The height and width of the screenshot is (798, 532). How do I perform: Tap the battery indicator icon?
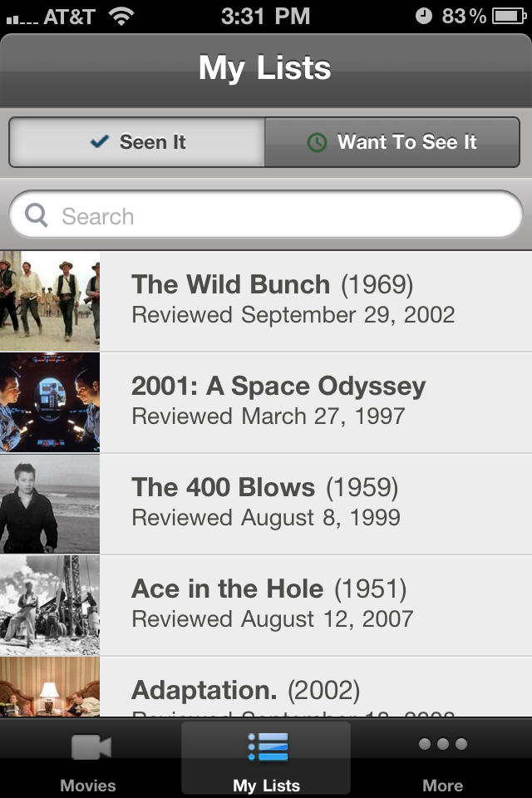click(x=509, y=17)
